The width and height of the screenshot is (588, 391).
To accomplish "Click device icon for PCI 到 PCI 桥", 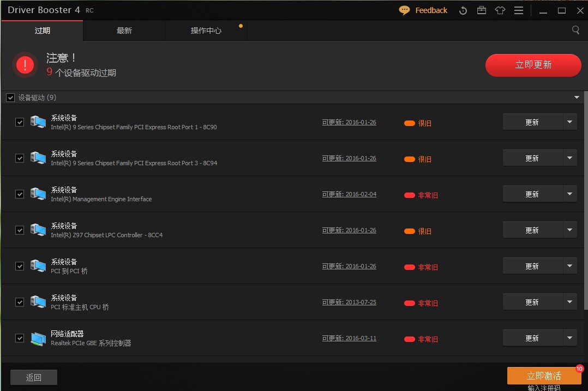I will click(x=38, y=266).
